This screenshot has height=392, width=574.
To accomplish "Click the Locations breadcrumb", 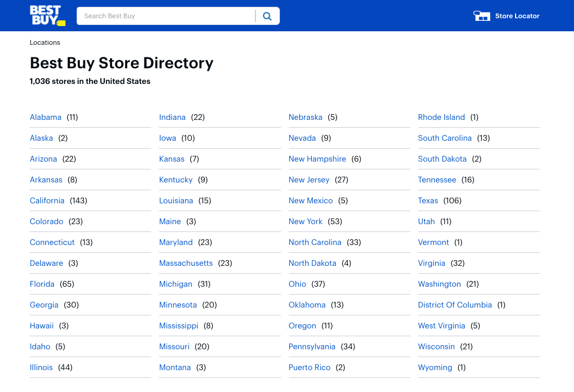I will coord(45,42).
